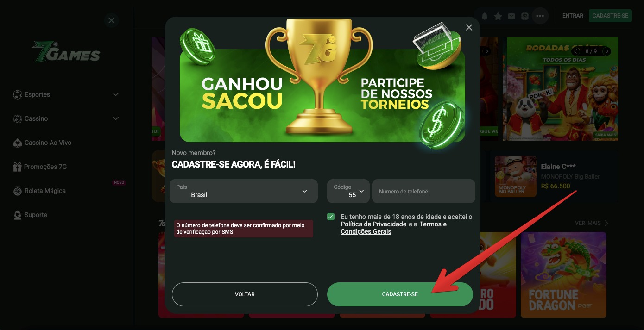Click the green CADASTRE-SE submit button
The height and width of the screenshot is (330, 644).
click(400, 294)
